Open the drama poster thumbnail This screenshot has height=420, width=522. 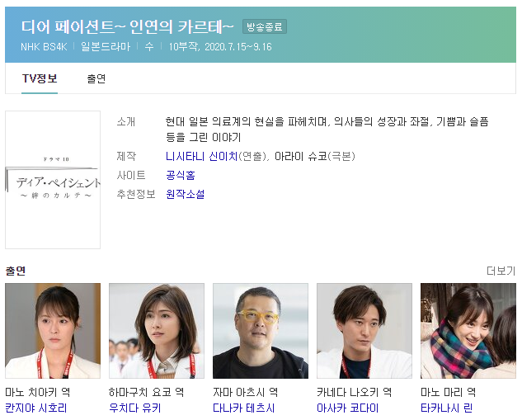click(53, 180)
